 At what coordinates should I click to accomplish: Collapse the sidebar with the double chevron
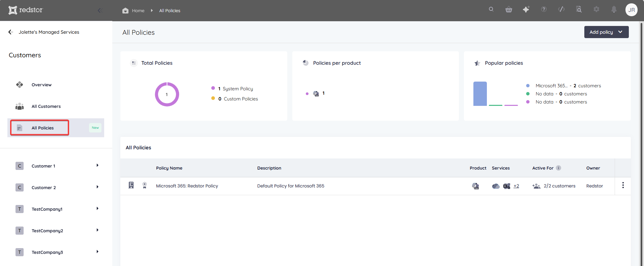100,10
